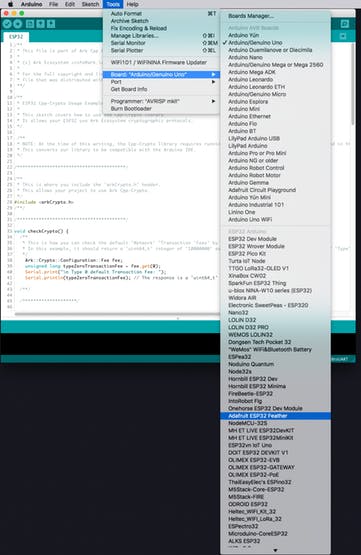Select Adafruit Circuit Playground
Screen dimensions: 361x555
click(275, 190)
